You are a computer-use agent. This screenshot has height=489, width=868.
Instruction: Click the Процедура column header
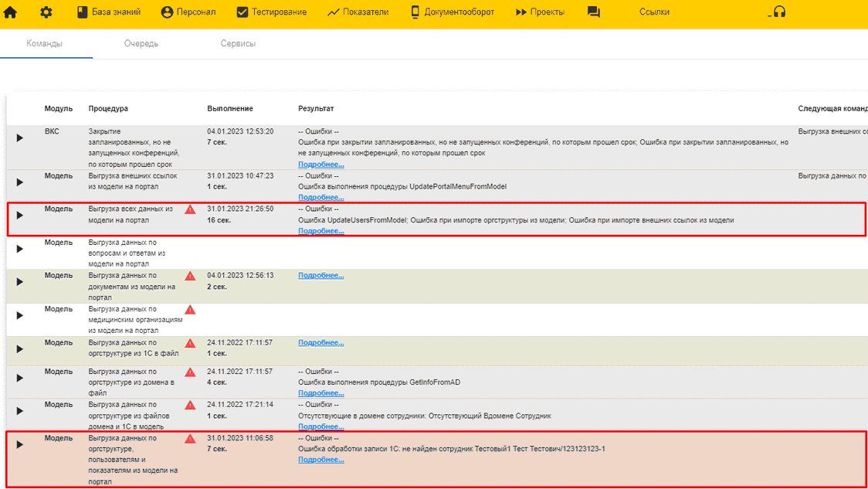point(108,109)
